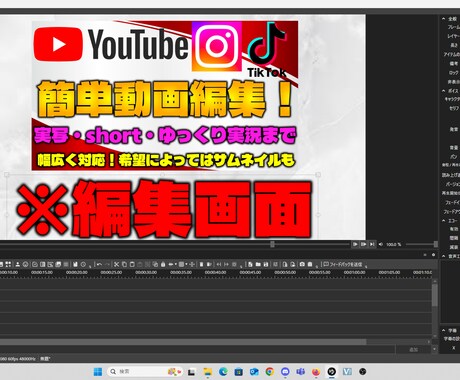
Task: Click timeline ruler at 00:01:00.00
Action: pos(355,272)
